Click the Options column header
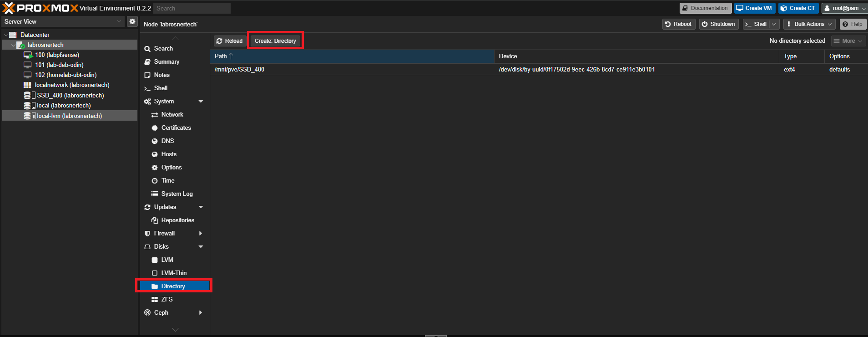The height and width of the screenshot is (337, 868). (846, 56)
